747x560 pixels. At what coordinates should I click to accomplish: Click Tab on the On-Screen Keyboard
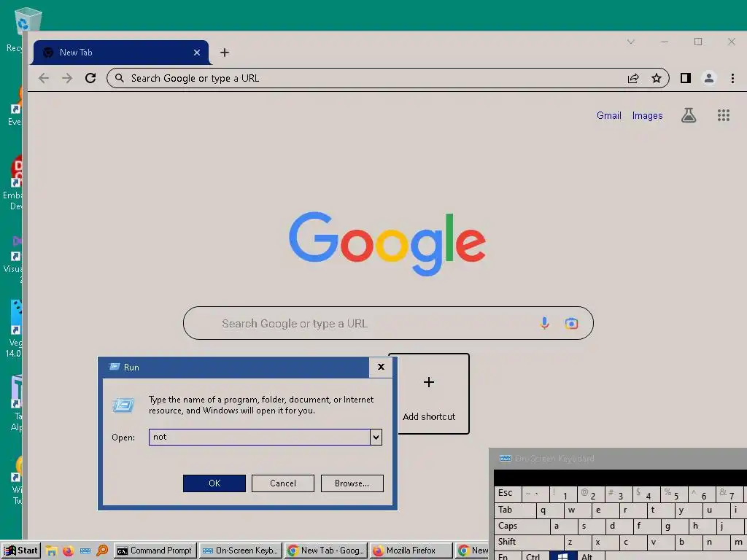pos(514,510)
